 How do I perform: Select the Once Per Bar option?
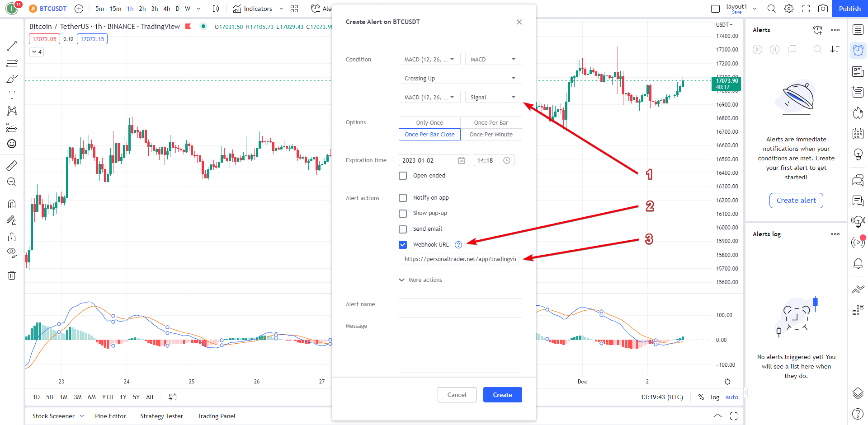[x=491, y=122]
